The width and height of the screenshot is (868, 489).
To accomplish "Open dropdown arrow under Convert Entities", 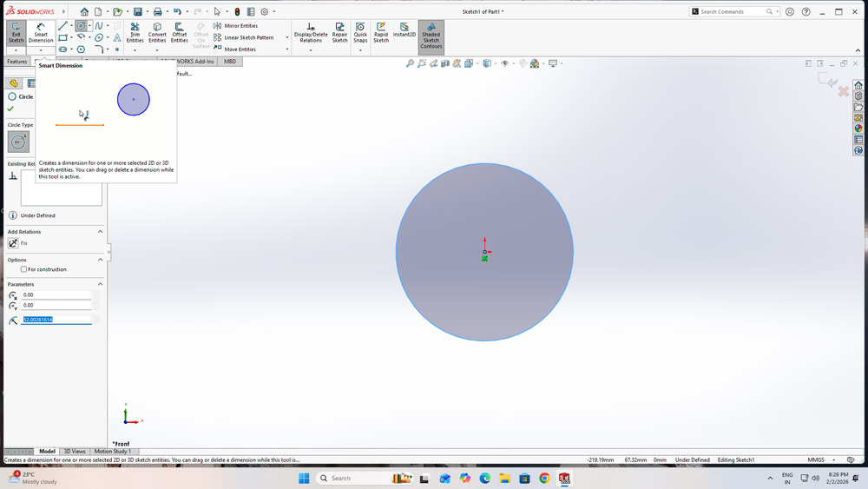I will pos(157,50).
